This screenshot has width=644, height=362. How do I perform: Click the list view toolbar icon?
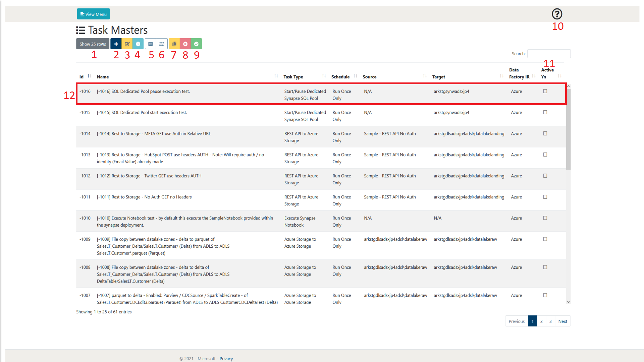151,44
